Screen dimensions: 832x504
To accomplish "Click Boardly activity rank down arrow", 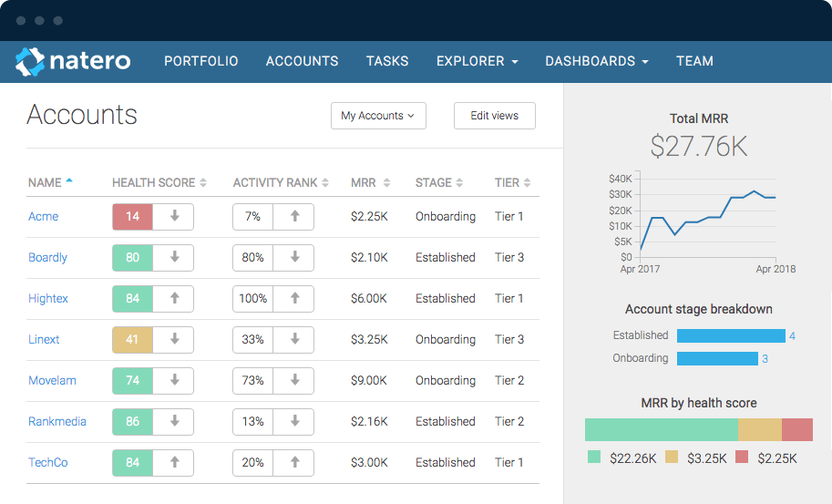I will pyautogui.click(x=294, y=257).
